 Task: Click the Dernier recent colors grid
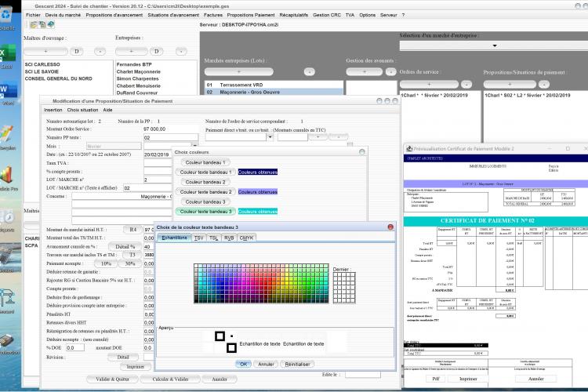344,288
